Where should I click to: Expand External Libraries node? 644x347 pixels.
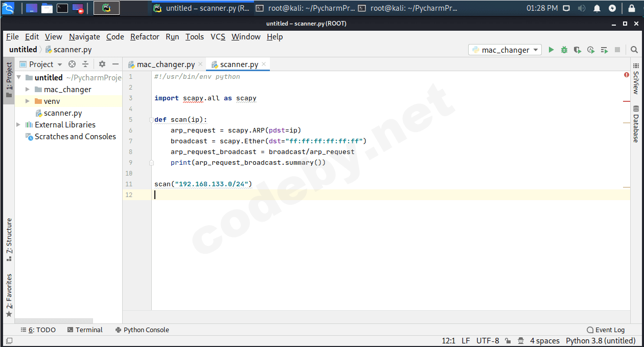coord(19,125)
